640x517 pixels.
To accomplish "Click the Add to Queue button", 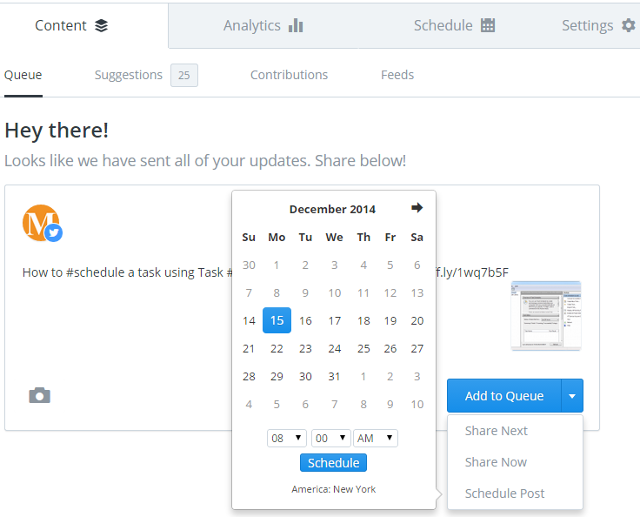I will (504, 396).
